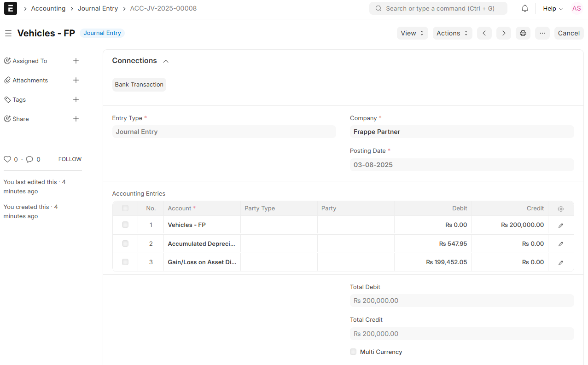Check the select-all rows header checkbox

pos(125,209)
